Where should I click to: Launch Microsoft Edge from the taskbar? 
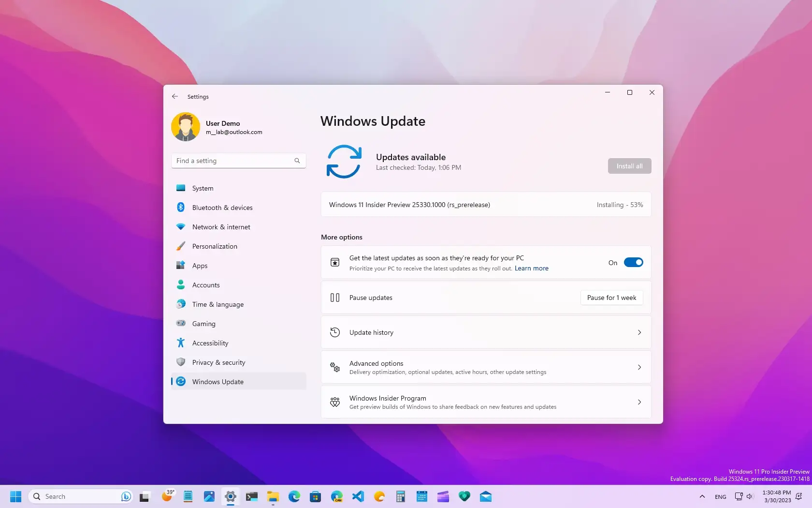(294, 496)
